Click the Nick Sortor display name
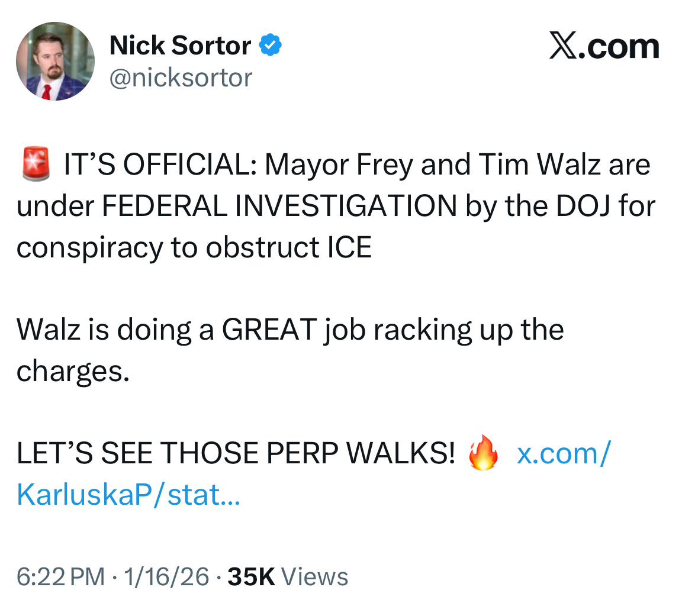Screen dimensions: 698x616 point(180,46)
